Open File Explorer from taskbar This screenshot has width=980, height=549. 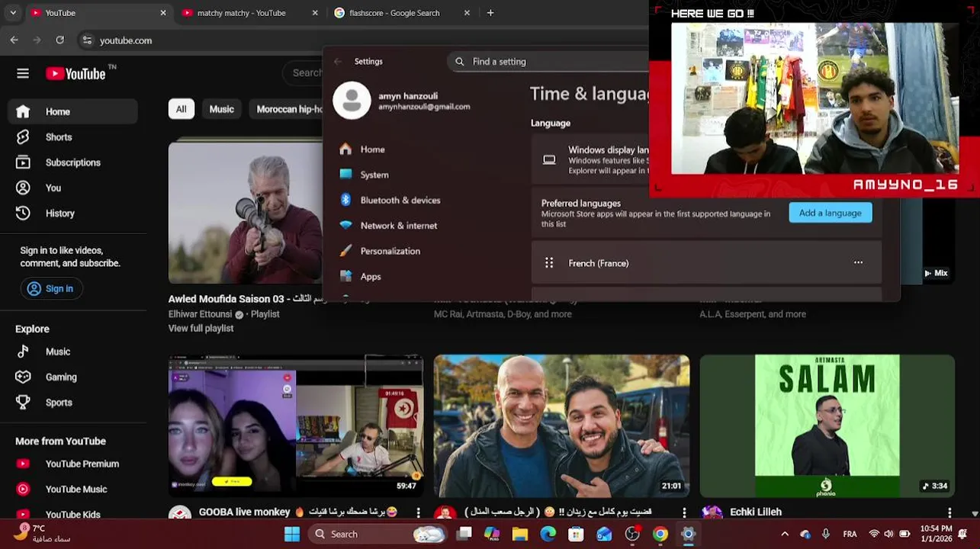point(520,535)
